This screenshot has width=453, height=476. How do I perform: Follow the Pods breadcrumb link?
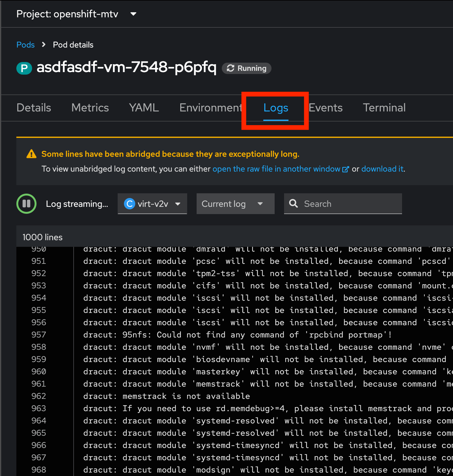(x=25, y=45)
